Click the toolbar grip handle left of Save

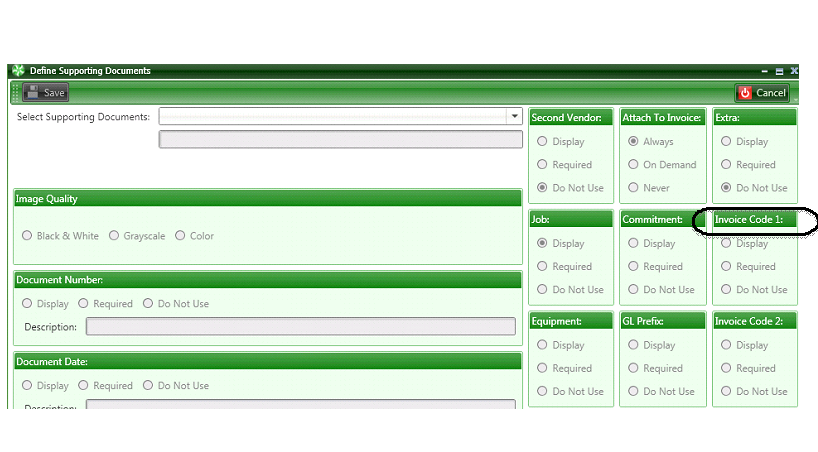[x=15, y=93]
